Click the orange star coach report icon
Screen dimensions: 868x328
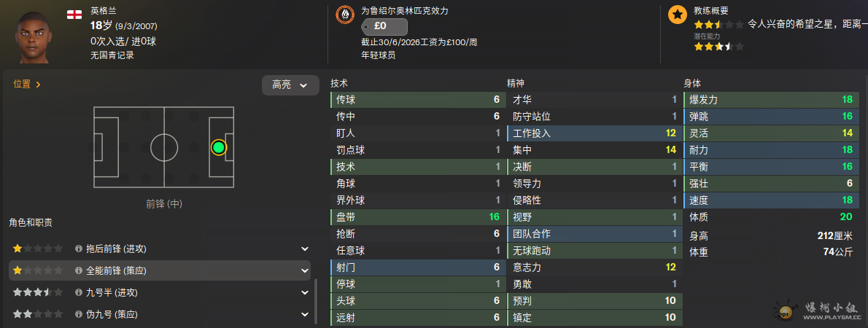(677, 14)
